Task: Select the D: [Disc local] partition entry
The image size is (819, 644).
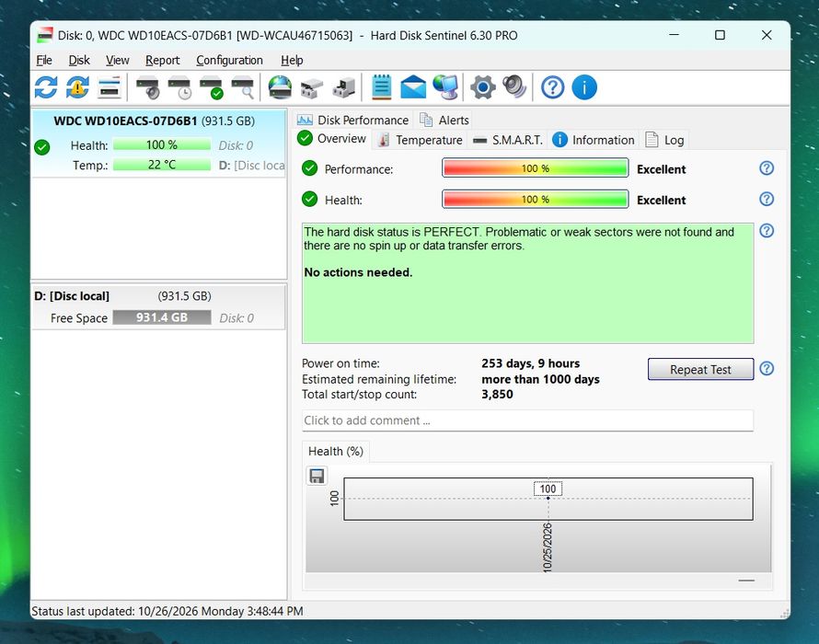Action: (159, 306)
